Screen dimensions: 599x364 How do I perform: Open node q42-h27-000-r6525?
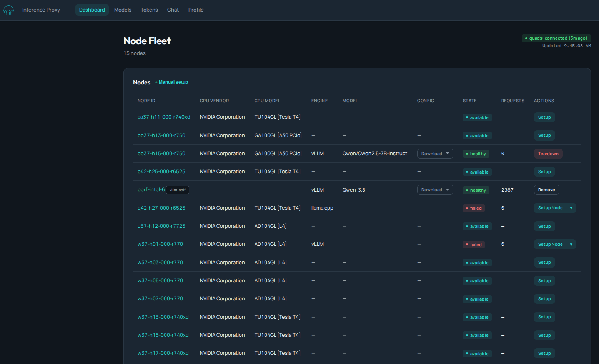[x=161, y=208]
